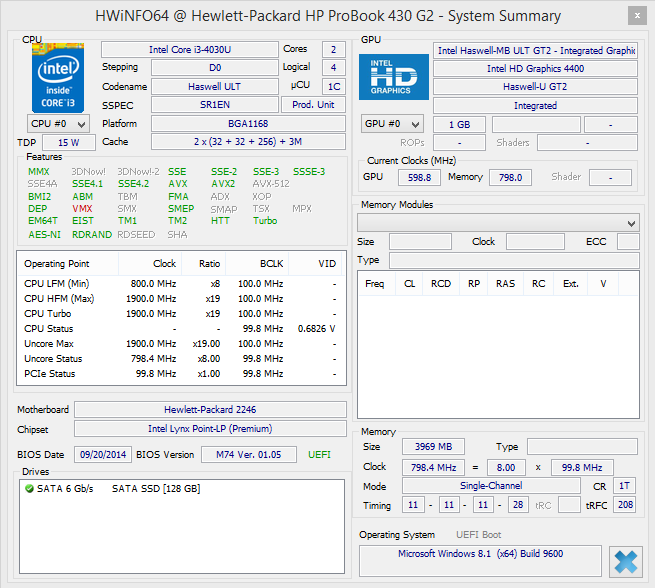Click the tRFC value 208

(x=625, y=504)
